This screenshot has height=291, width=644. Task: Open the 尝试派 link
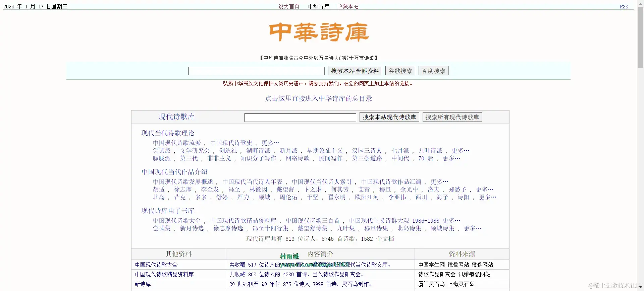point(162,151)
